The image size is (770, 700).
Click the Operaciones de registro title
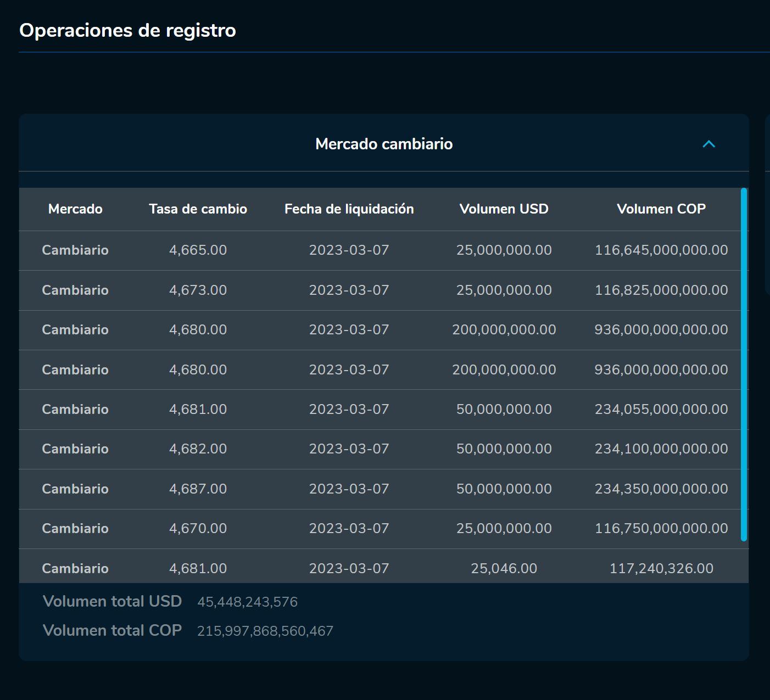click(127, 31)
